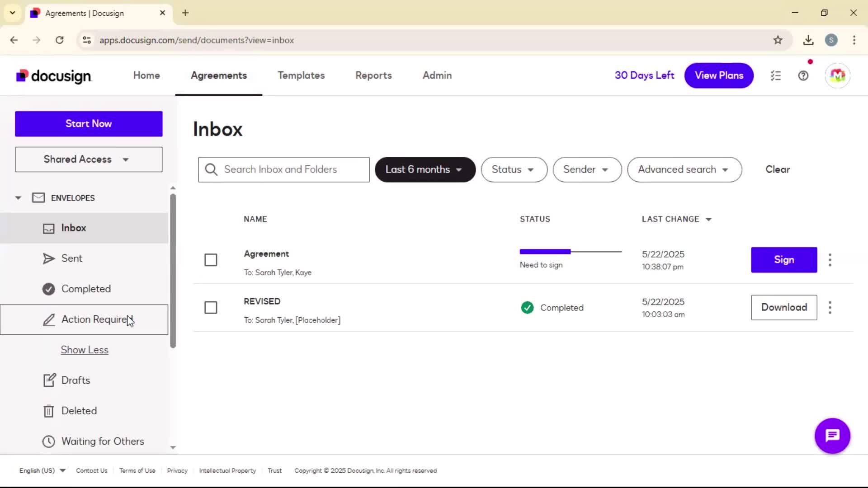Click the Waiting for Others clock icon
The width and height of the screenshot is (868, 488).
48,441
